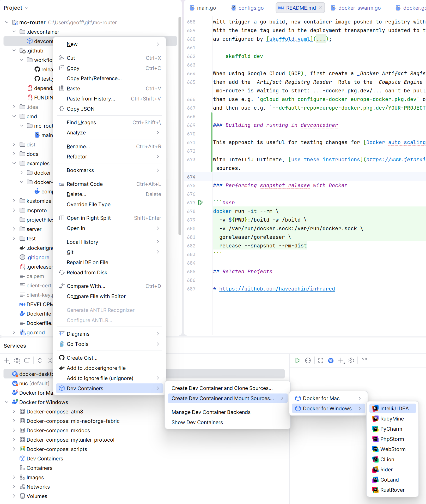Screen dimensions: 426x504
Task: Collapse Docker for Windows service node
Action: point(7,402)
